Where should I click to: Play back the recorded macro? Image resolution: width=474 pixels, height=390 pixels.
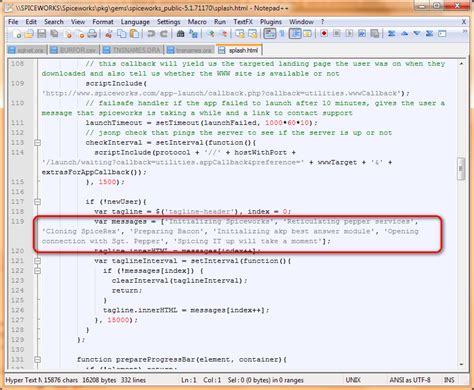[349, 34]
